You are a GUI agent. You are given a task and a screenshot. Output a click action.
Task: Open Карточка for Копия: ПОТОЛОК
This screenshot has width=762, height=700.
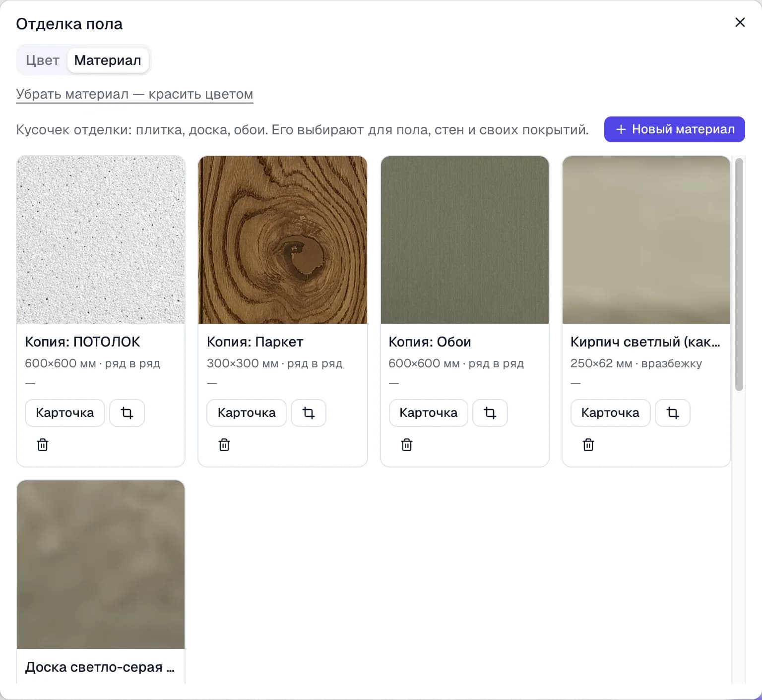tap(65, 413)
